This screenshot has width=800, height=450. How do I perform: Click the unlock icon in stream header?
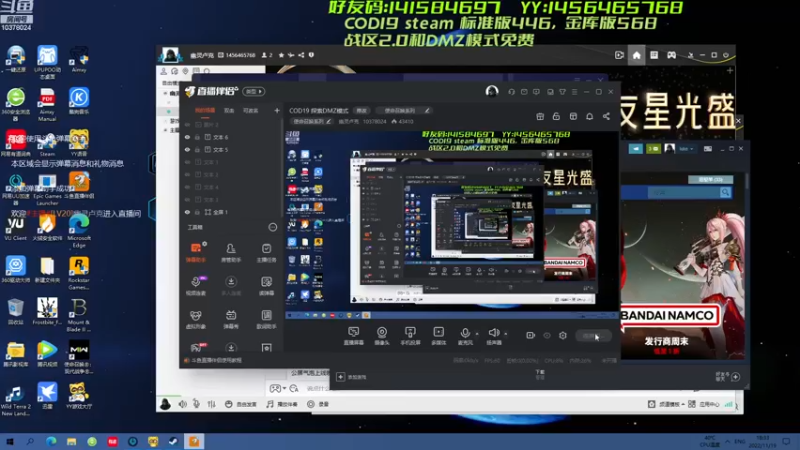point(556,116)
